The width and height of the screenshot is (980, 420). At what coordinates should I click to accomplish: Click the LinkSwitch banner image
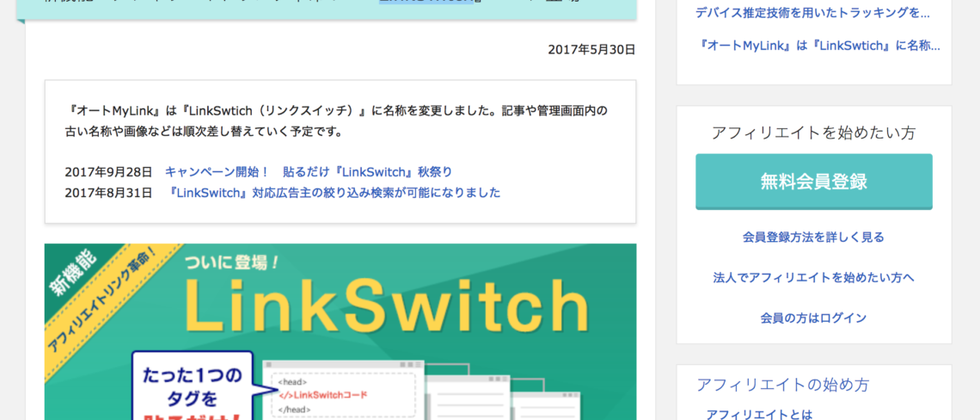(x=340, y=331)
